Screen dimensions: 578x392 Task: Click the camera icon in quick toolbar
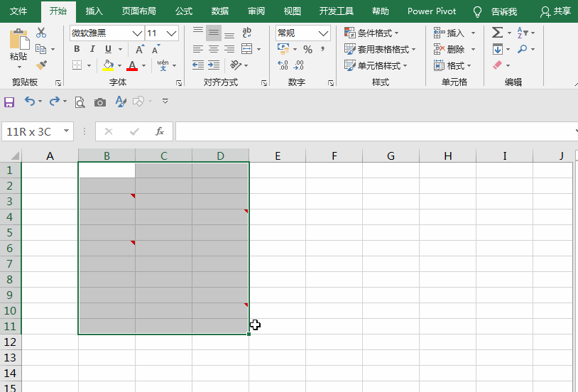coord(100,102)
